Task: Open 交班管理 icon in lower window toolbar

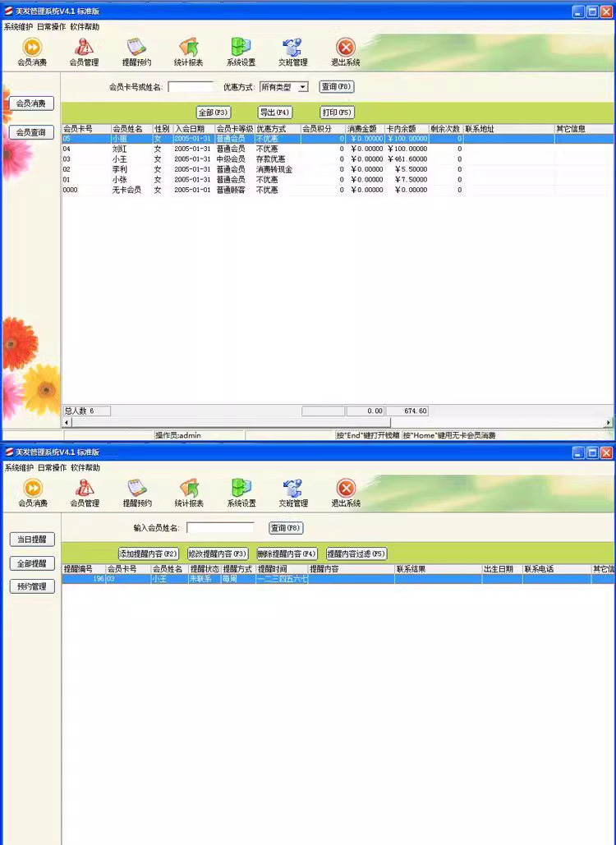Action: 293,493
